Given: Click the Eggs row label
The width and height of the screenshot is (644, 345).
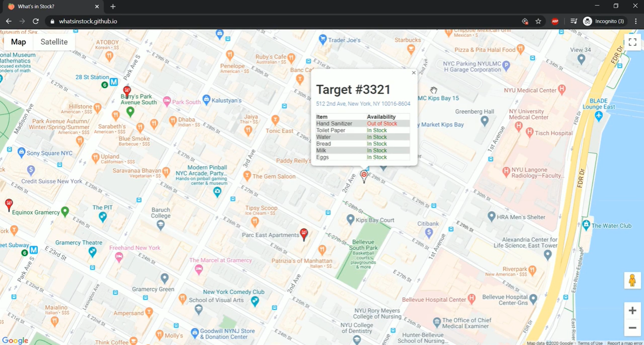Looking at the screenshot, I should pos(323,157).
